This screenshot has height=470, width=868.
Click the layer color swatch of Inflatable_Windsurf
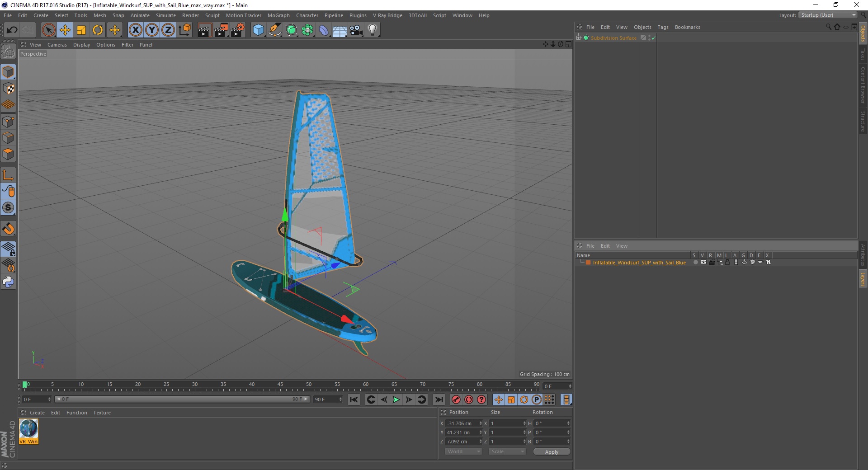[x=588, y=263]
